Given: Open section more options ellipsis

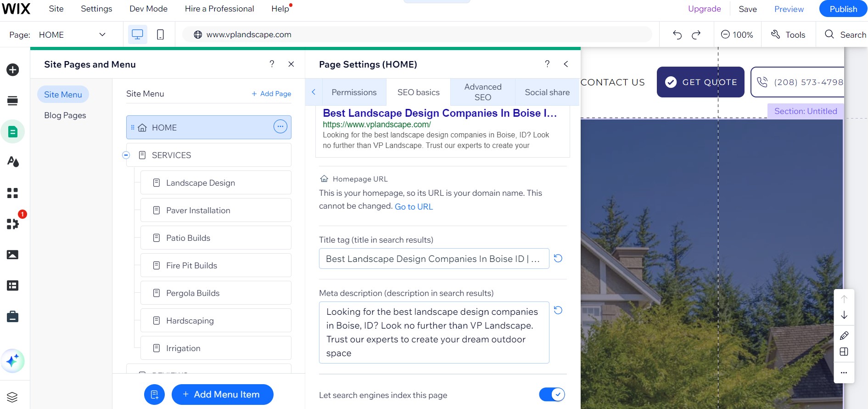Looking at the screenshot, I should click(844, 373).
